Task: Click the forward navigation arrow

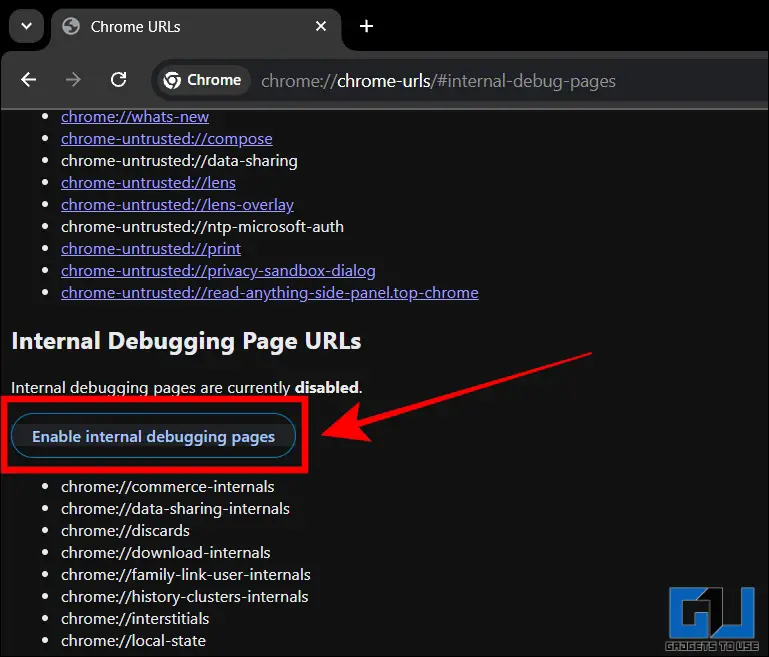Action: pos(73,80)
